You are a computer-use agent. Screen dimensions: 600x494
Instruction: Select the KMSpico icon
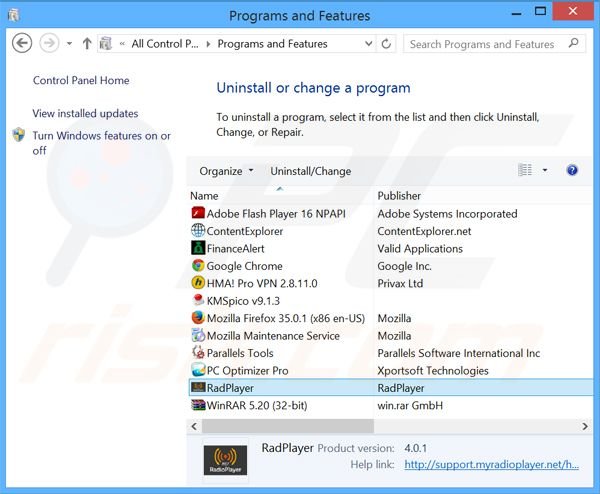[198, 300]
